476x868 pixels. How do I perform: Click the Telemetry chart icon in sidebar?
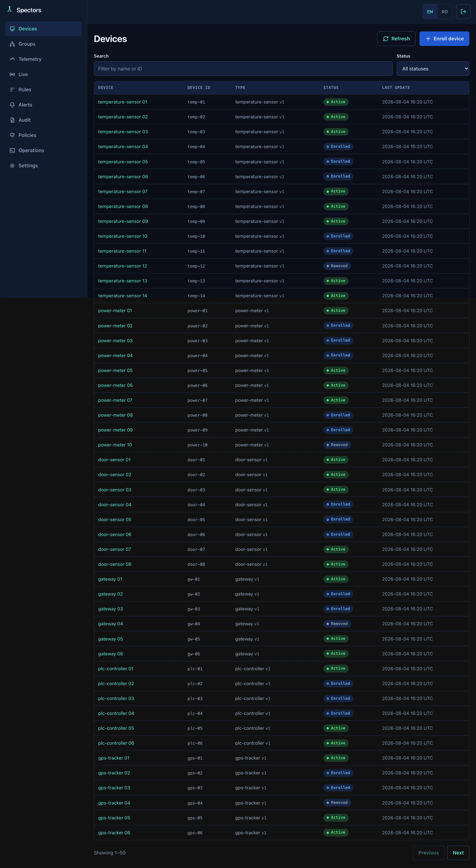click(x=12, y=59)
